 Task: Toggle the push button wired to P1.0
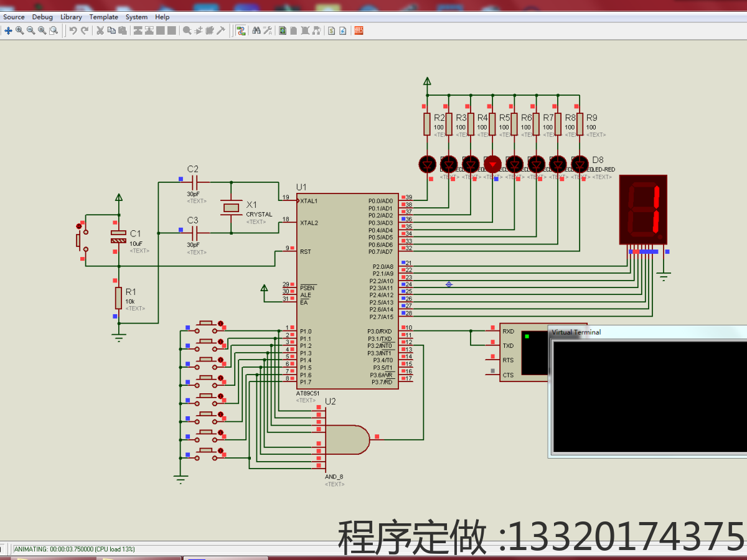pos(205,325)
